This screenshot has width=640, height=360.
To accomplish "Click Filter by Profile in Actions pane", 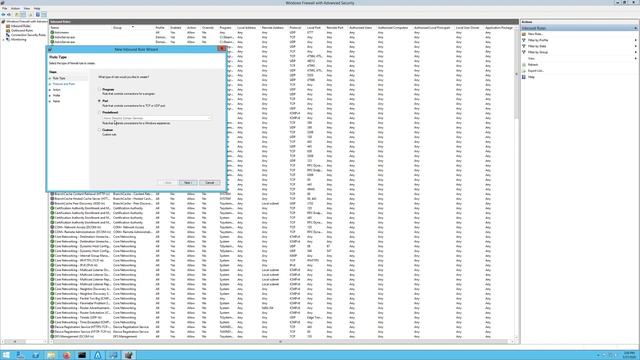I will (538, 40).
